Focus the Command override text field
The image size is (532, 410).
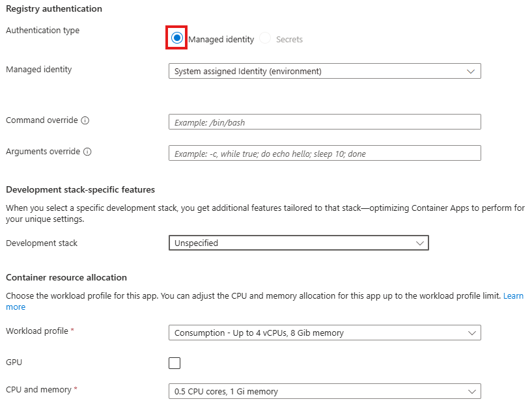pos(324,122)
